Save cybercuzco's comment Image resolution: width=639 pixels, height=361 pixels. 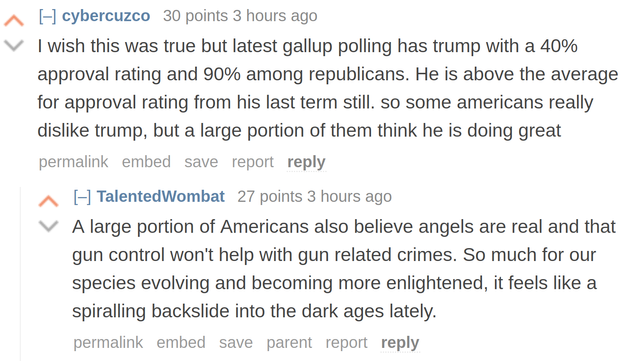pyautogui.click(x=201, y=162)
